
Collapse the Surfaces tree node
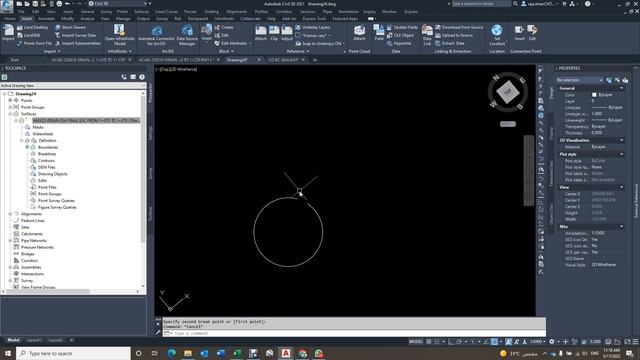coord(10,114)
